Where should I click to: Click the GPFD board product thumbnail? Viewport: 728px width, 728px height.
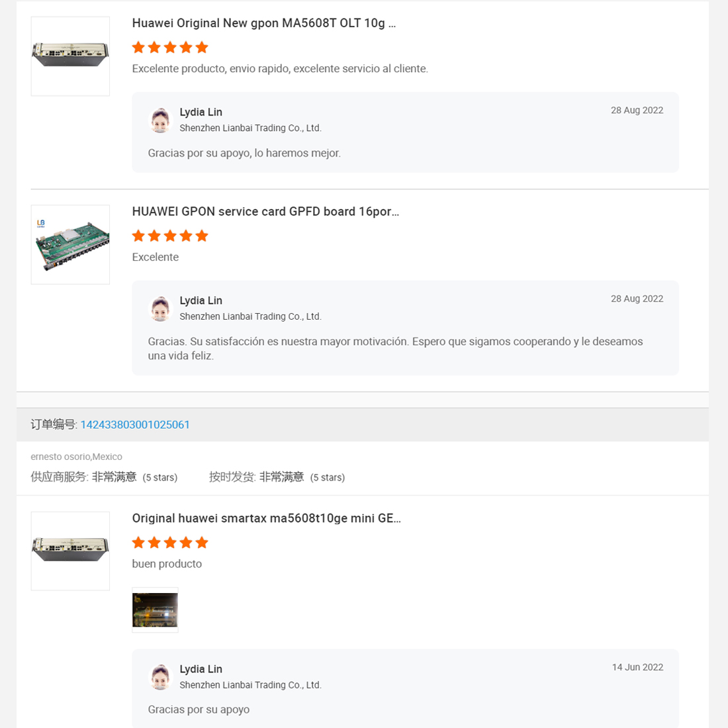click(70, 245)
